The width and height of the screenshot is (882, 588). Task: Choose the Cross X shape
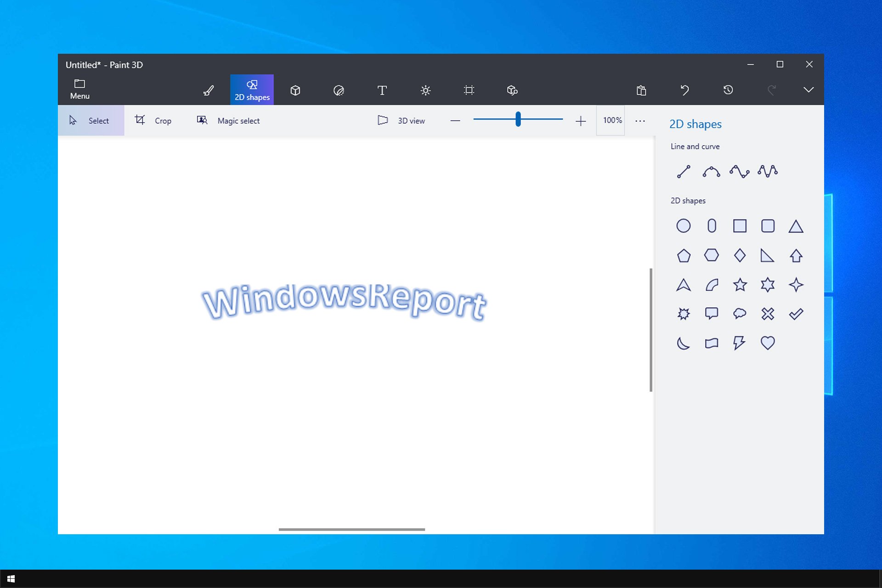768,314
